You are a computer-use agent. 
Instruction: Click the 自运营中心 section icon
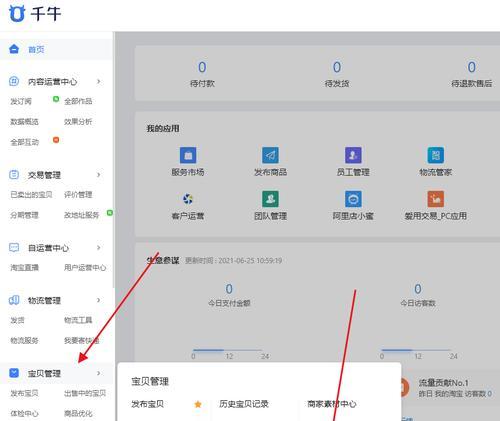(x=14, y=247)
